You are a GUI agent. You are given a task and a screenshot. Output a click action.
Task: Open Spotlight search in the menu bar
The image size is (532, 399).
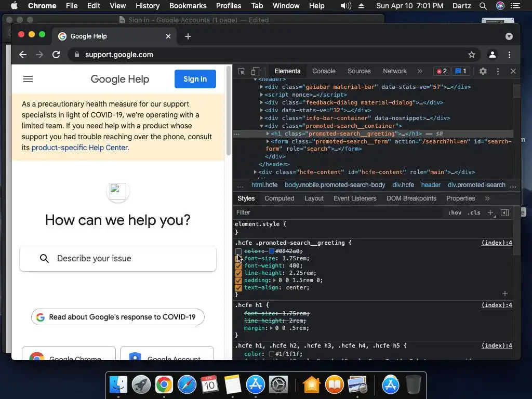(483, 6)
